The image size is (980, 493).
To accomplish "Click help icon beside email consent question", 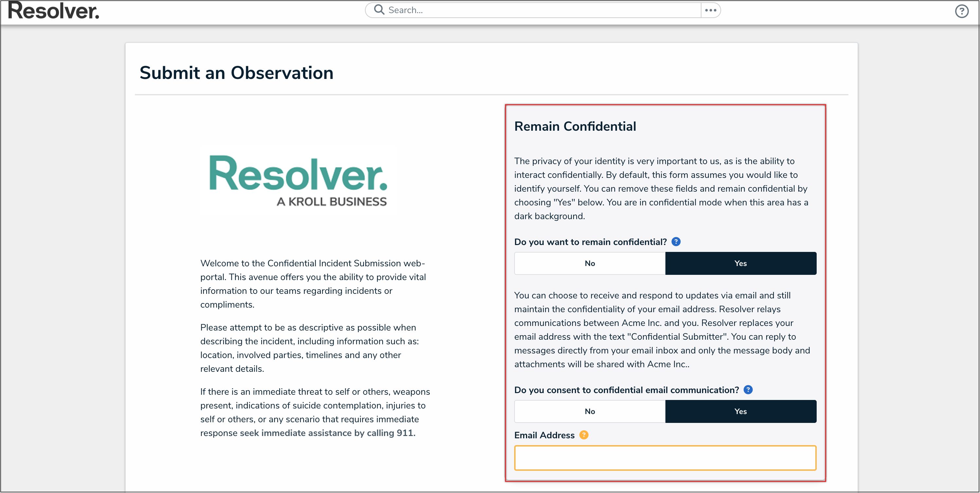I will [748, 390].
